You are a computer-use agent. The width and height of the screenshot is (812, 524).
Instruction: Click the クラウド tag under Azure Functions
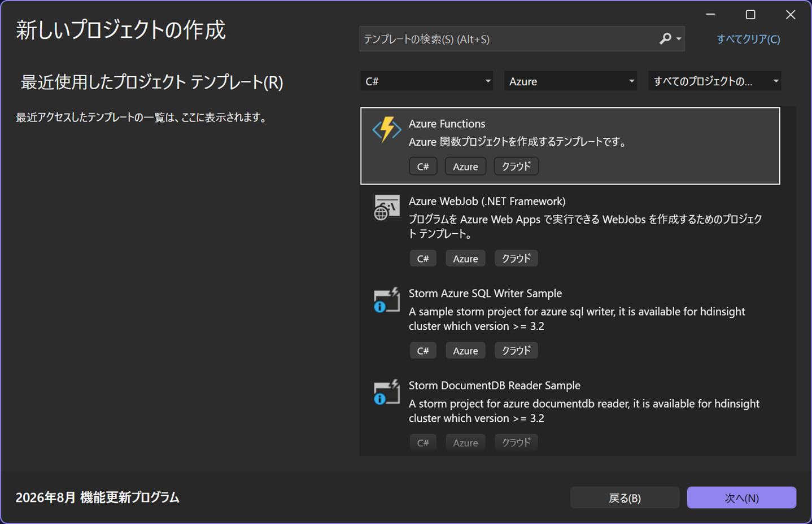[516, 167]
